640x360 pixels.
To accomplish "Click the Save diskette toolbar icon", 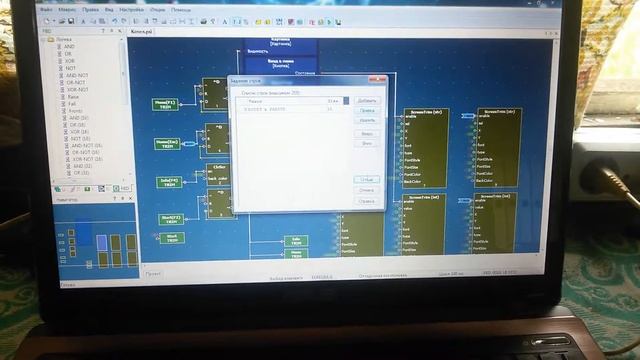I will [x=71, y=21].
